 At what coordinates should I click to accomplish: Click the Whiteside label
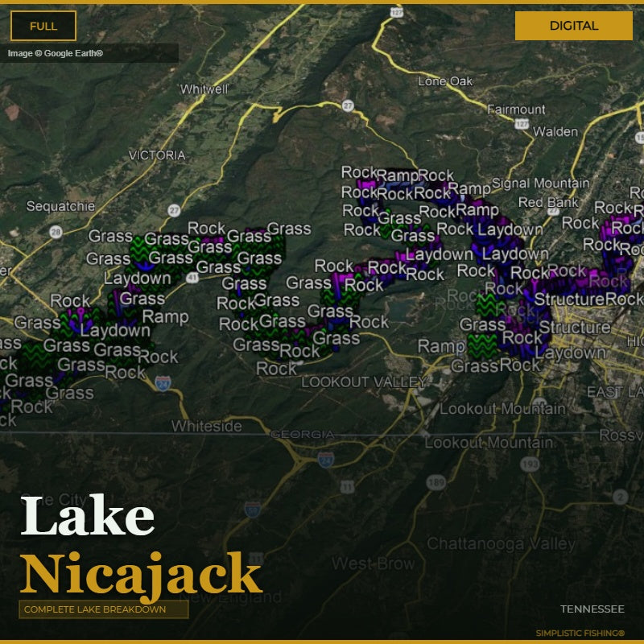coord(207,426)
